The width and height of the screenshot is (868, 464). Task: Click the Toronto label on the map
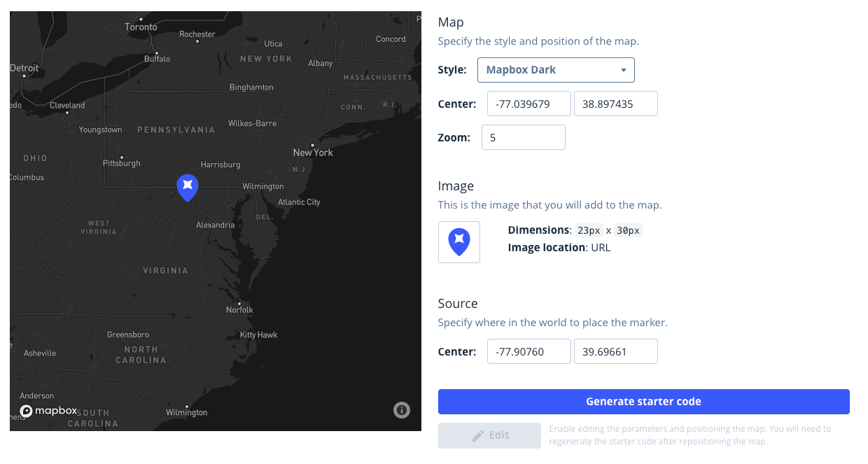[140, 27]
